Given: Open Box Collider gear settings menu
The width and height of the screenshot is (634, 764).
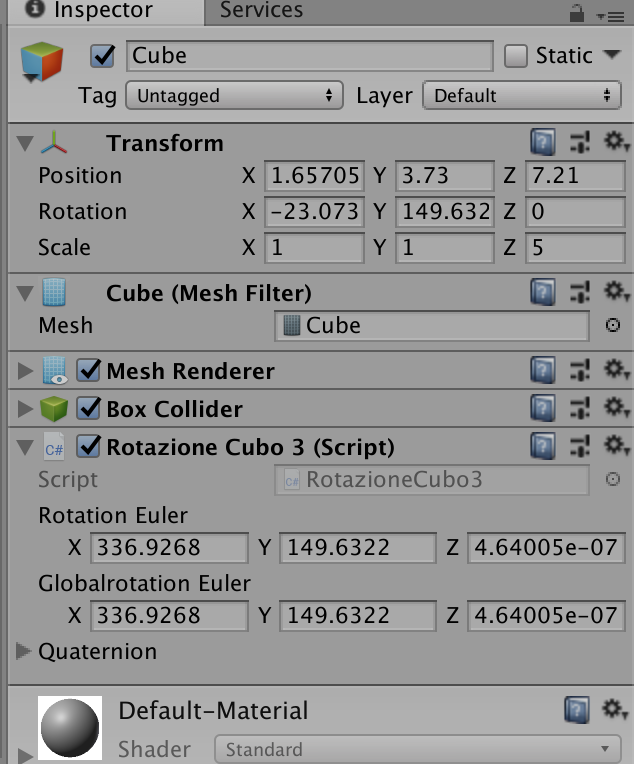Looking at the screenshot, I should click(616, 408).
